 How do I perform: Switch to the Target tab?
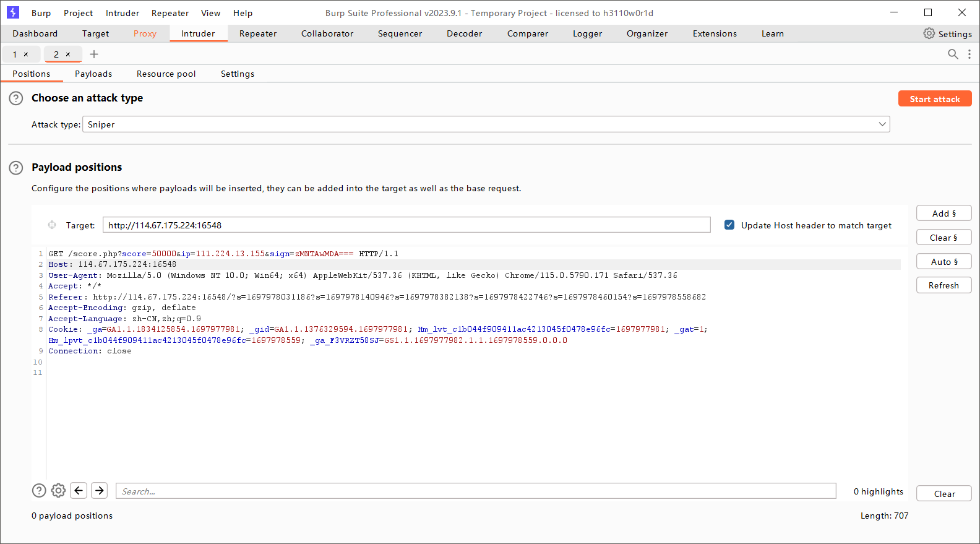click(x=95, y=33)
